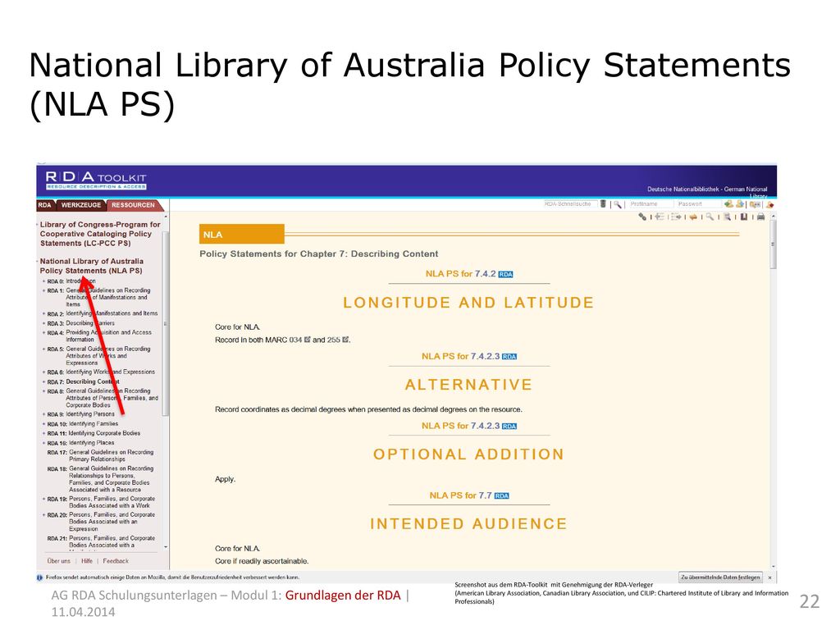This screenshot has height=630, width=840.
Task: Expand the RDA 19 Persons, Families node
Action: pyautogui.click(x=44, y=499)
